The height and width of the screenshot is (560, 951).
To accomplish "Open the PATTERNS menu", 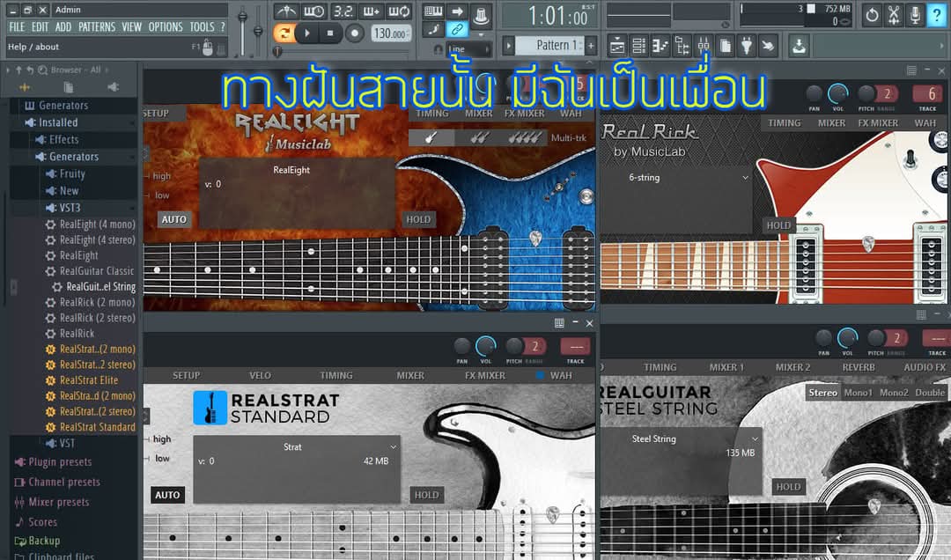I will pyautogui.click(x=97, y=26).
